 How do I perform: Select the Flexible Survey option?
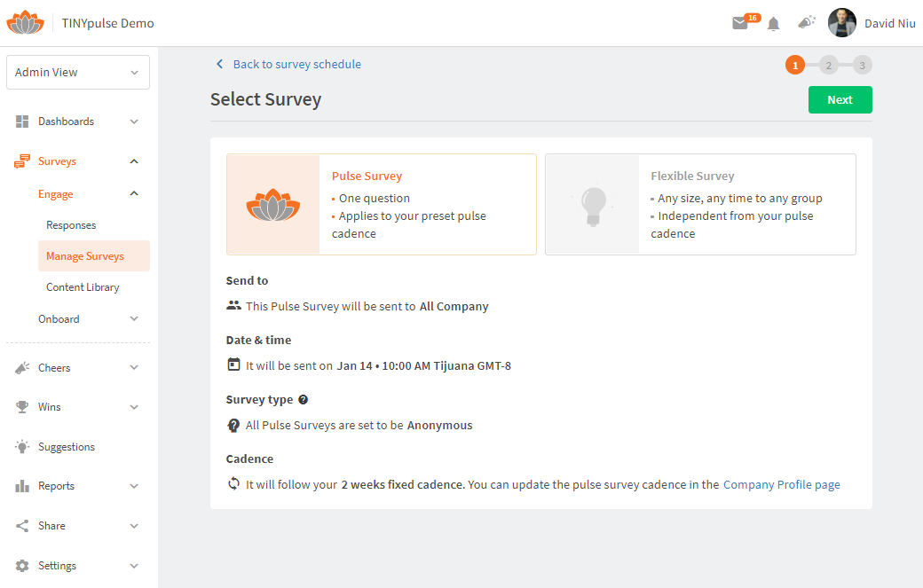(x=700, y=204)
